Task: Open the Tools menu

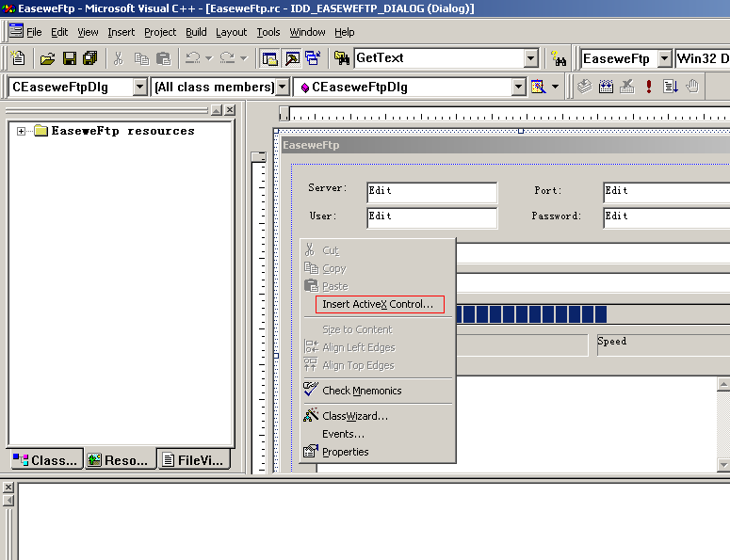Action: (268, 32)
